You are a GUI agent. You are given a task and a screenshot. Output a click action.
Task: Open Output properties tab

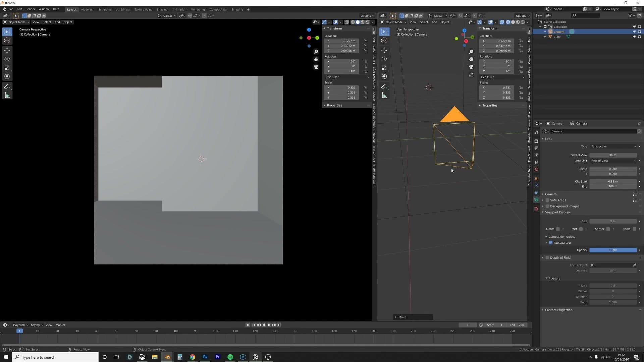pos(536,148)
